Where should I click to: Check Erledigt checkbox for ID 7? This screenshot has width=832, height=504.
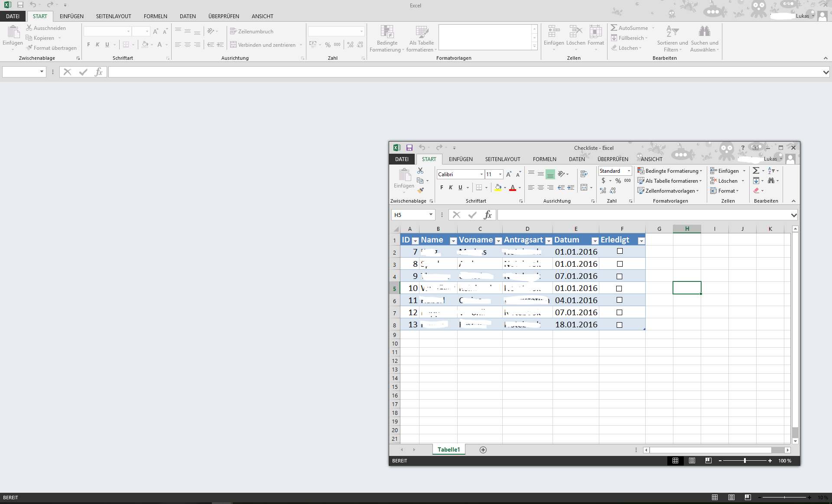(620, 251)
